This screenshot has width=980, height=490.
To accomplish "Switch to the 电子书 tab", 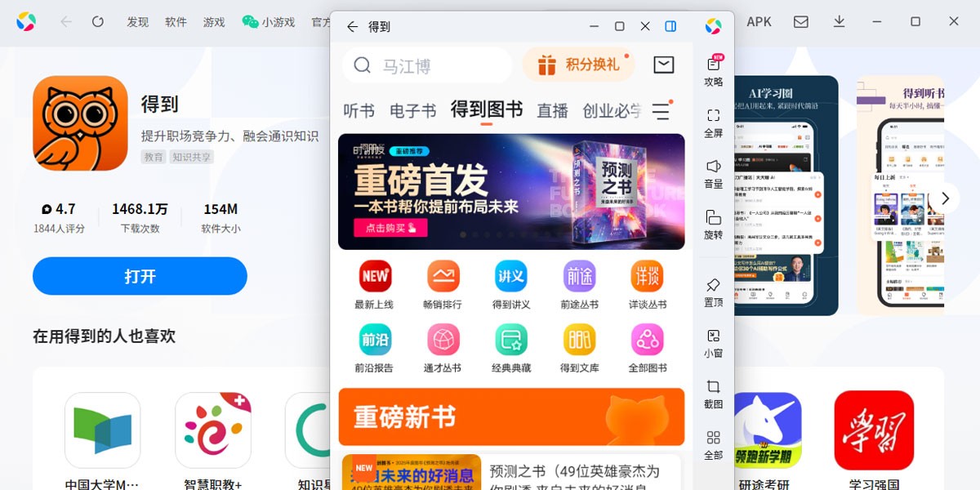I will (412, 111).
